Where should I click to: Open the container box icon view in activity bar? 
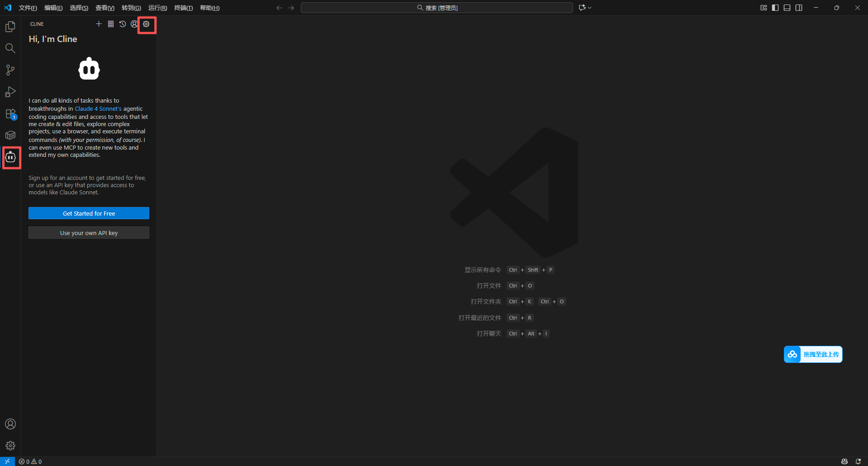tap(10, 135)
